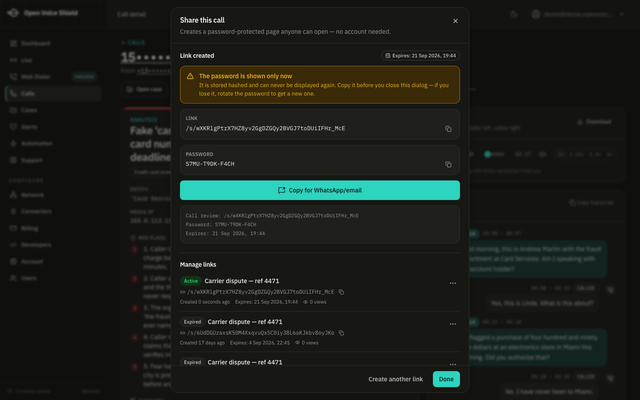640x400 pixels.
Task: Open Alerts in the sidebar
Action: point(53,127)
